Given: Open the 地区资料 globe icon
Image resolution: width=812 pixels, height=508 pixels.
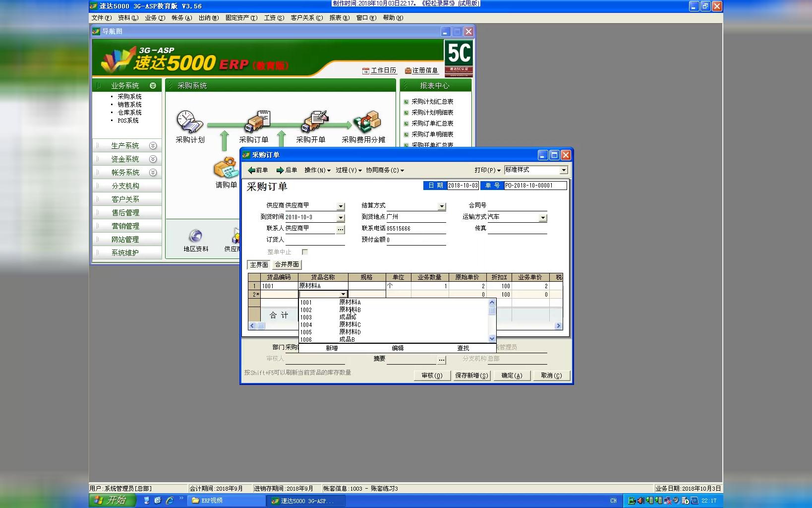Looking at the screenshot, I should click(196, 236).
